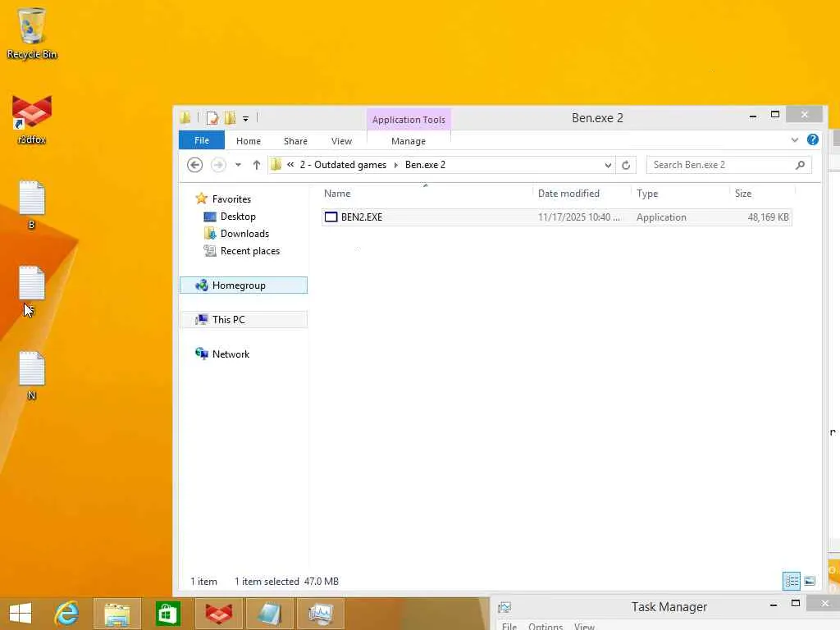Open the address bar history dropdown
The width and height of the screenshot is (840, 630).
(x=608, y=165)
